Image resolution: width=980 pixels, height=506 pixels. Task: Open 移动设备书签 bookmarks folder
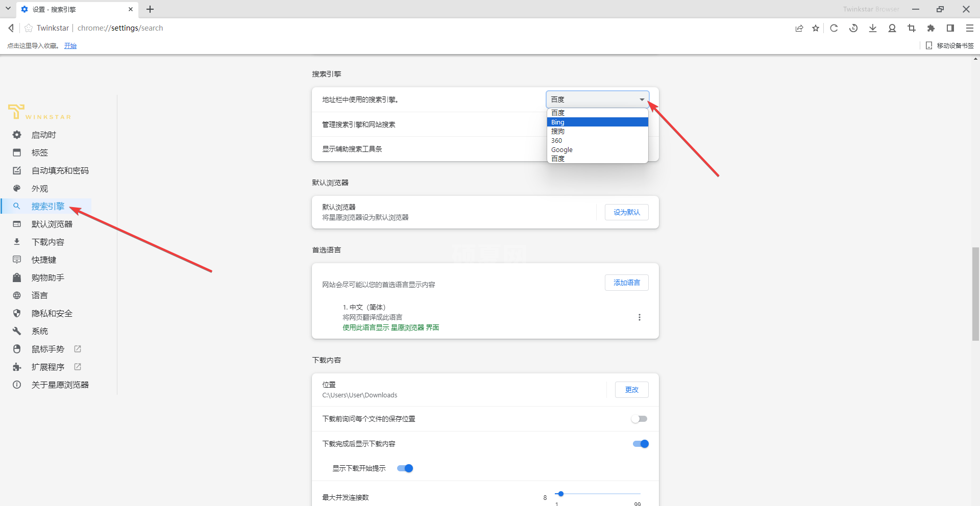click(950, 45)
